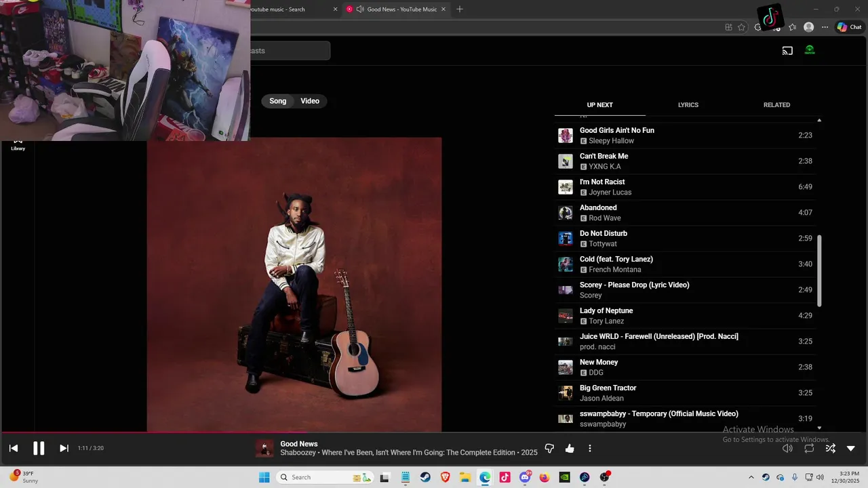868x488 pixels.
Task: Click the song progress bar above the controls
Action: [434, 432]
